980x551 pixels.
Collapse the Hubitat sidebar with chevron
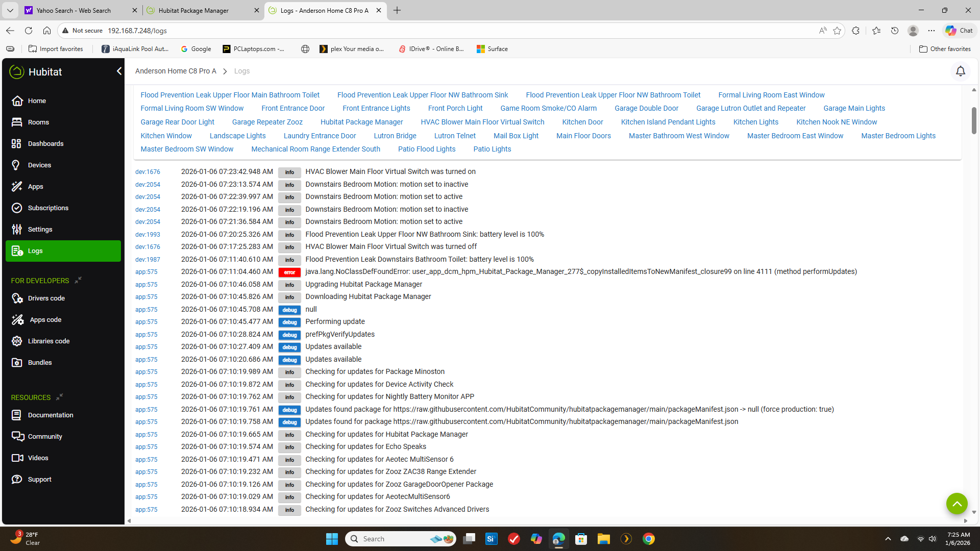point(119,71)
